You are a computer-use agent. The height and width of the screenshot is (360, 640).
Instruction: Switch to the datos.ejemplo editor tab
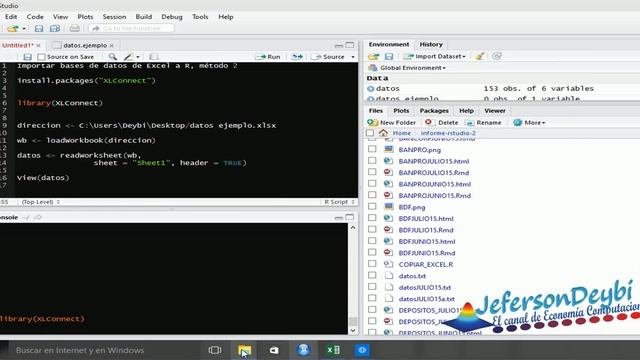[85, 45]
